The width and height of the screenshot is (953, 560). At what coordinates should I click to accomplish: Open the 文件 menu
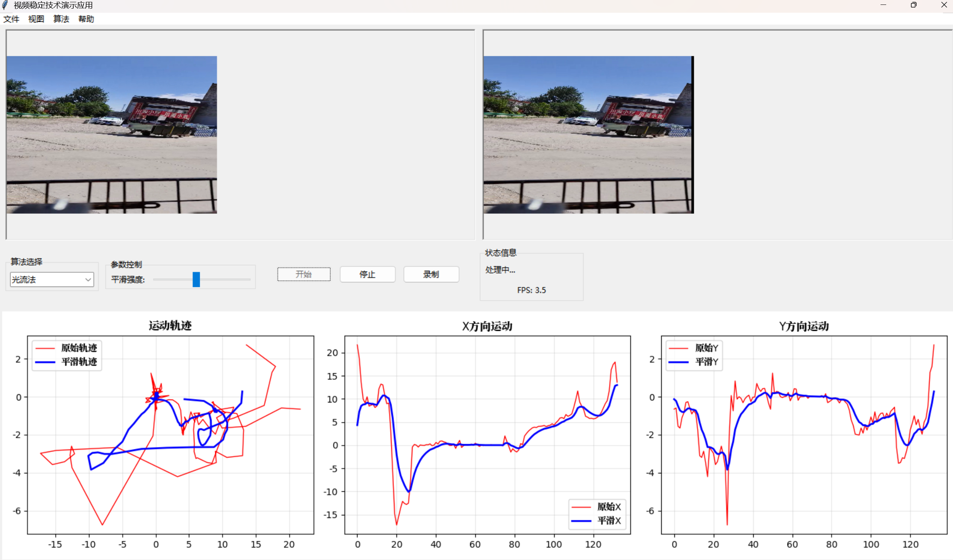pyautogui.click(x=11, y=19)
